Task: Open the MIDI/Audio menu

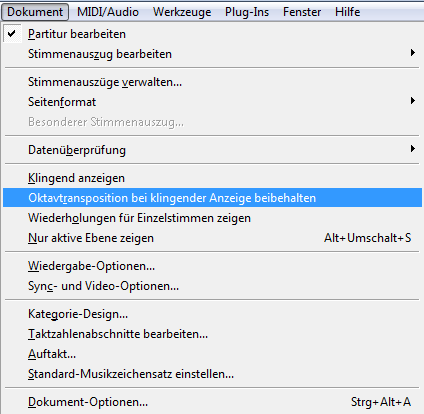Action: tap(108, 12)
